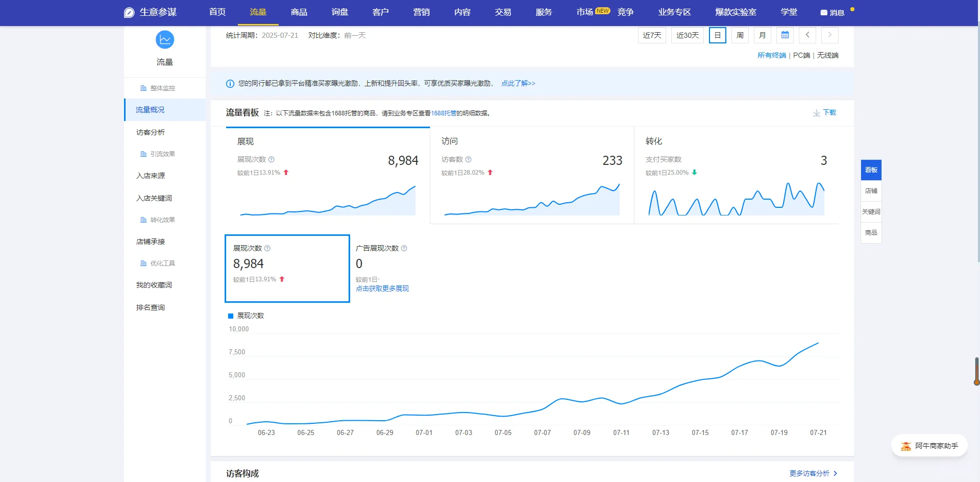
Task: Filter by 无线端
Action: (828, 55)
